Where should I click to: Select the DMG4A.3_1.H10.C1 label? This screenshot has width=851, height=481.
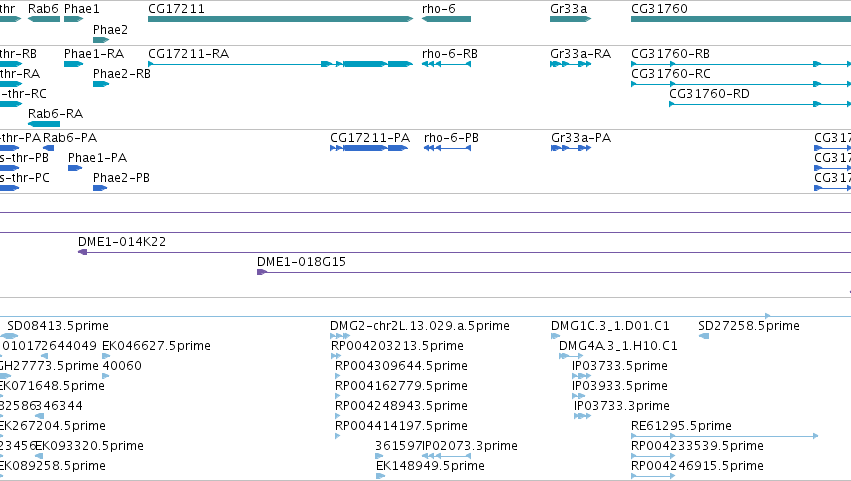pos(618,346)
